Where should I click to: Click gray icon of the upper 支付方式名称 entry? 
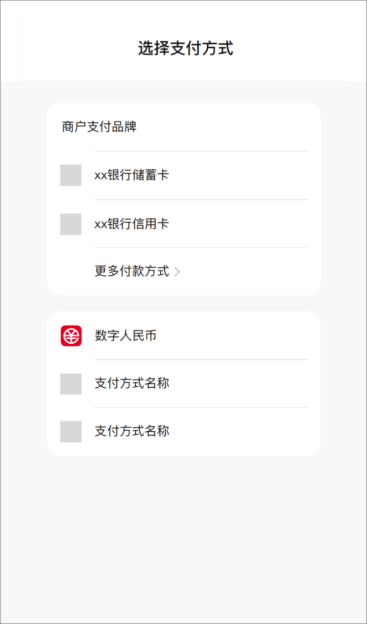point(71,384)
